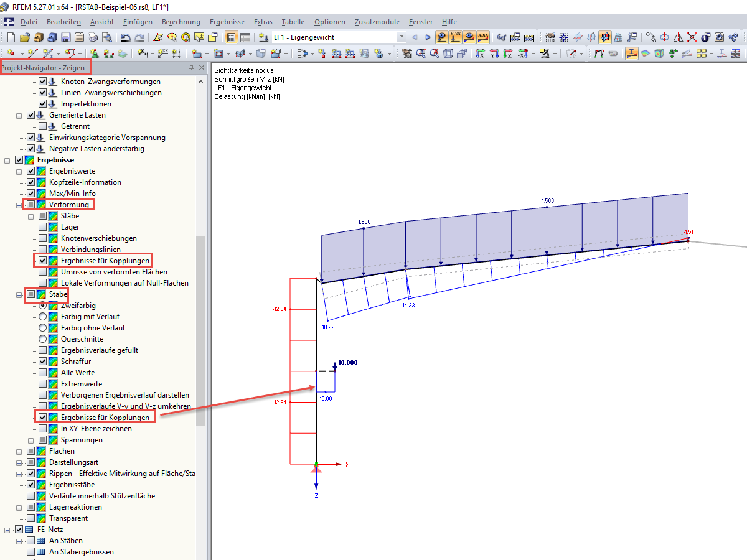
Task: Open the Berechnung menu
Action: (x=181, y=22)
